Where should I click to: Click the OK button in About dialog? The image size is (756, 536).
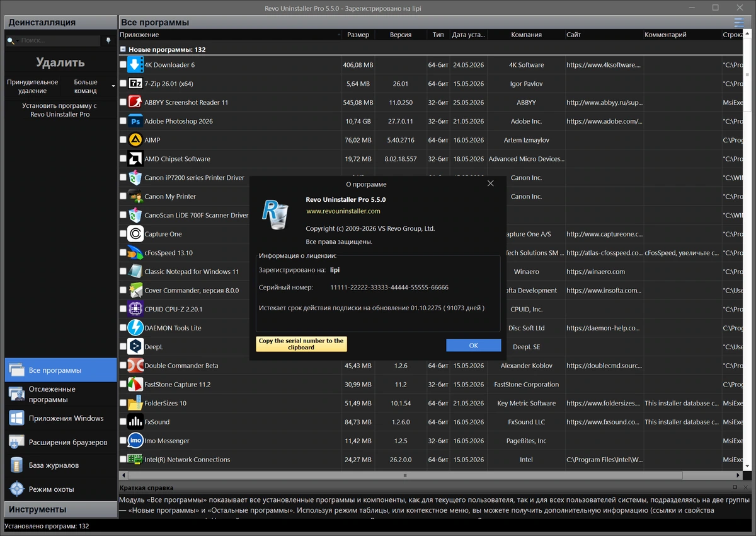(x=474, y=346)
